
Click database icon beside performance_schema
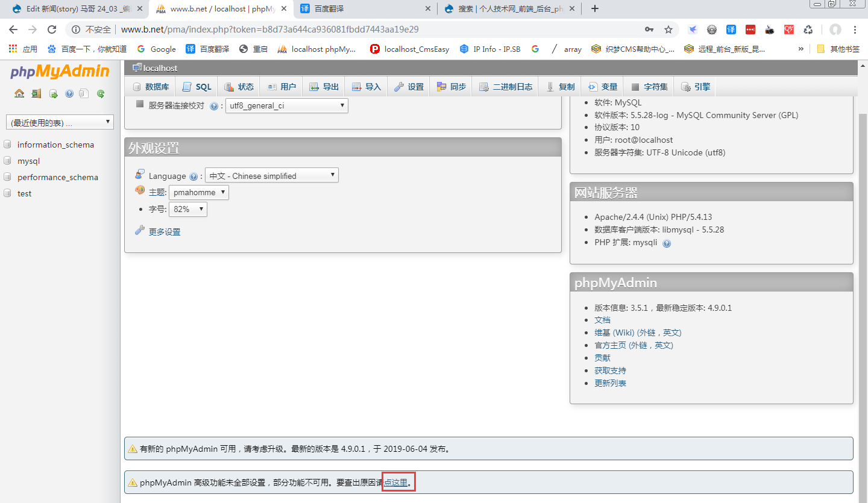pos(7,177)
